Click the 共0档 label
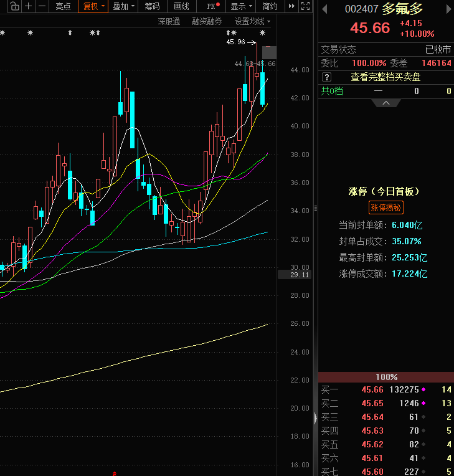The width and height of the screenshot is (454, 476). (332, 91)
